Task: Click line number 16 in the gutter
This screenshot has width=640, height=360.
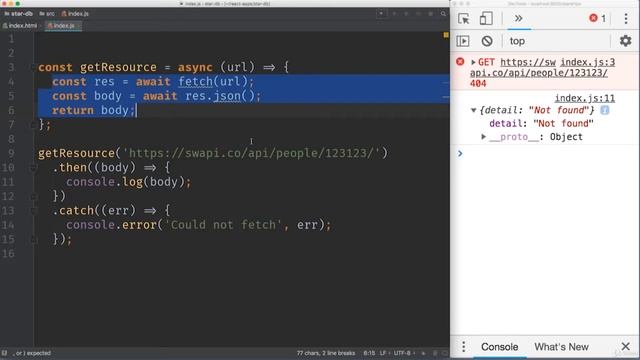Action: pyautogui.click(x=8, y=254)
